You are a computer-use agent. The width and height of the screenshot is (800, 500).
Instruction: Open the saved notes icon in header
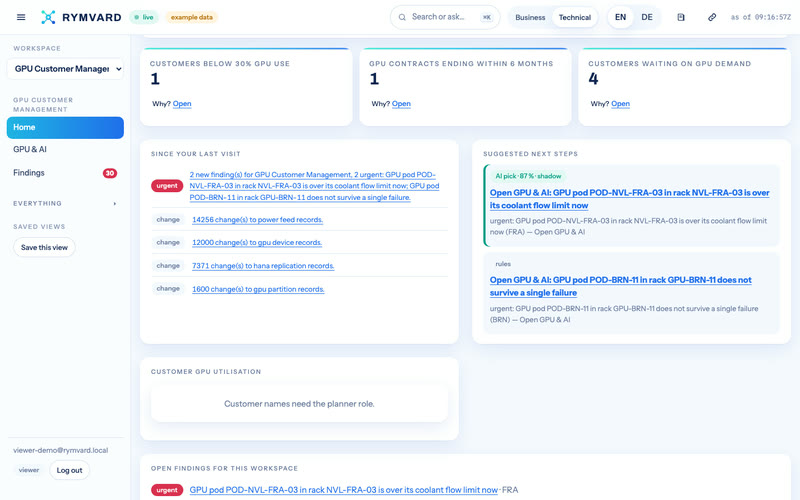point(681,17)
